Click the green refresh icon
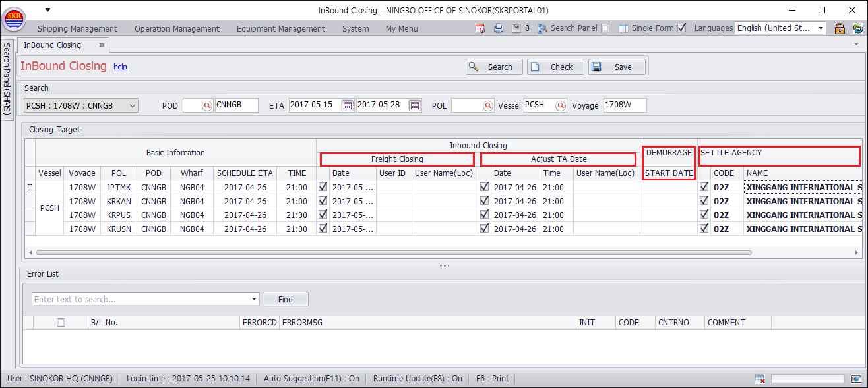 [x=857, y=28]
